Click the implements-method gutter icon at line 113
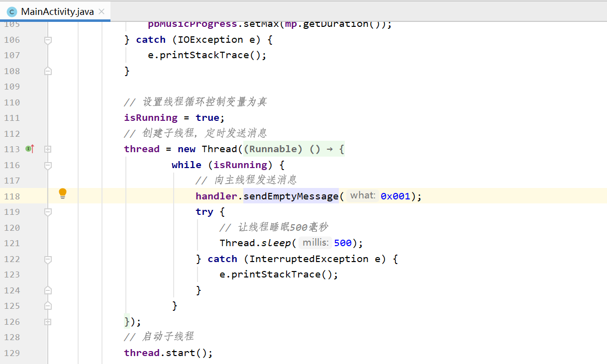The image size is (607, 364). coord(30,149)
